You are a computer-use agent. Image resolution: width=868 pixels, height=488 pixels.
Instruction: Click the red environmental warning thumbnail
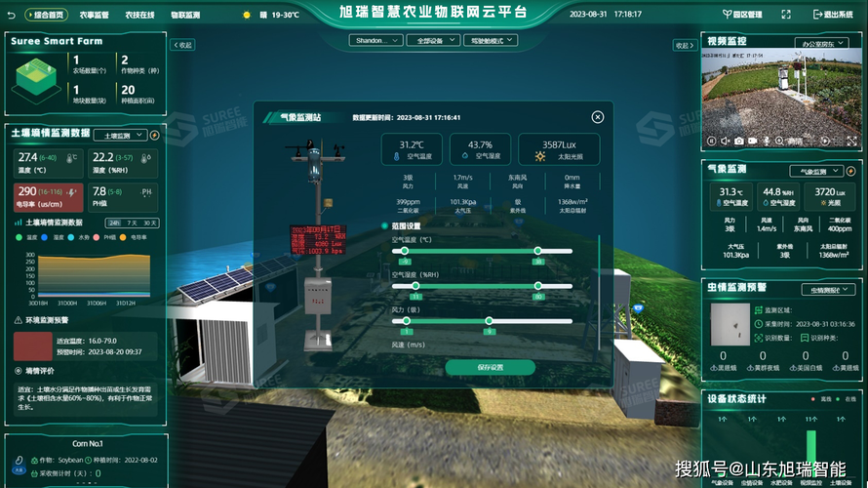pyautogui.click(x=32, y=346)
